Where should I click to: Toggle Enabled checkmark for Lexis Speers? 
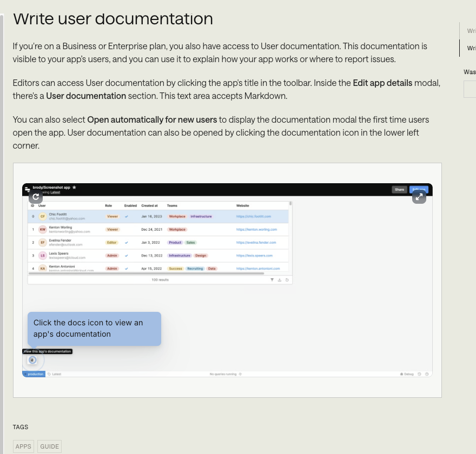pyautogui.click(x=127, y=256)
